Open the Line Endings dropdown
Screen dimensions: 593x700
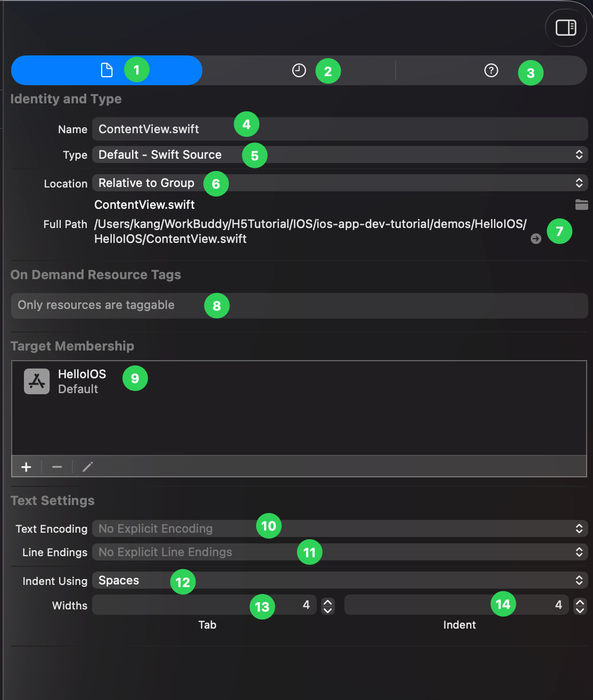point(340,552)
